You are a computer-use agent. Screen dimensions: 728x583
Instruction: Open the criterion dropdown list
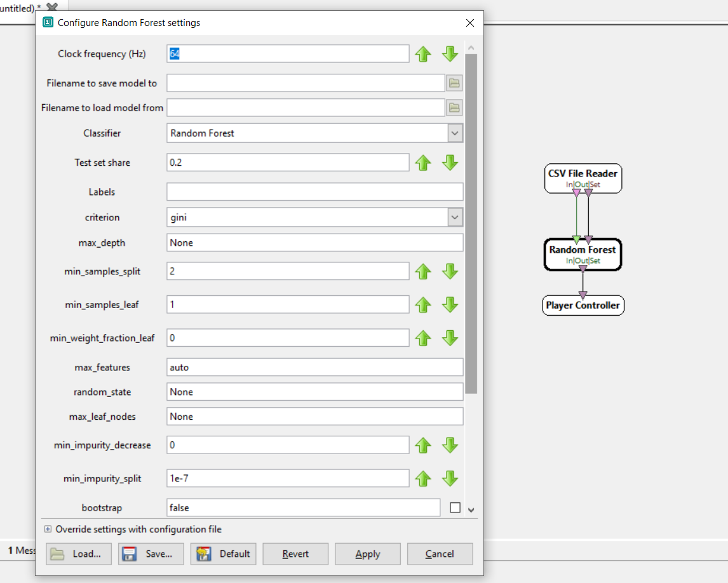(x=454, y=217)
